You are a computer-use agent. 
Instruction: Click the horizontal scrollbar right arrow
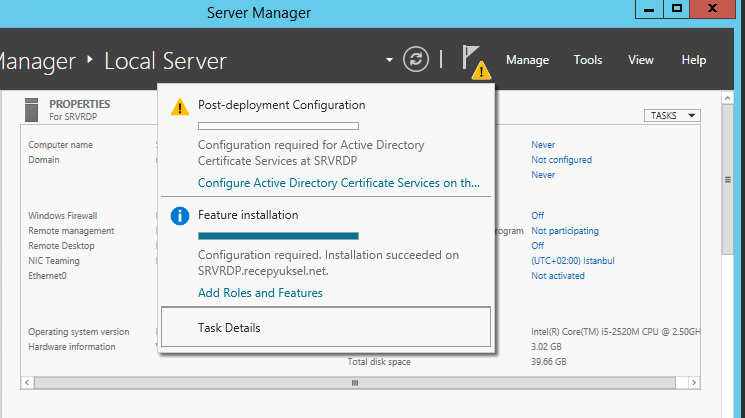coord(694,383)
